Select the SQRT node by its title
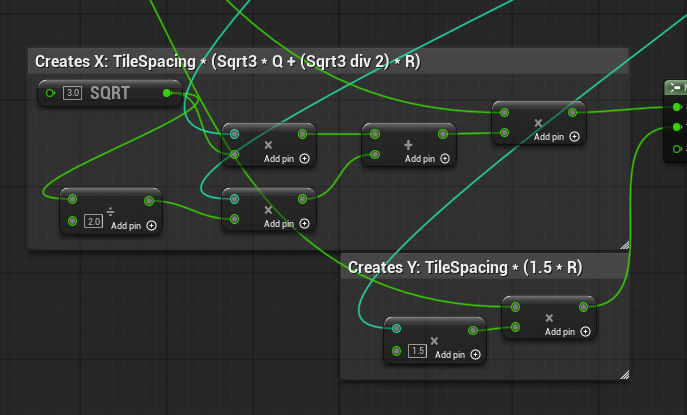The image size is (687, 415). (110, 93)
